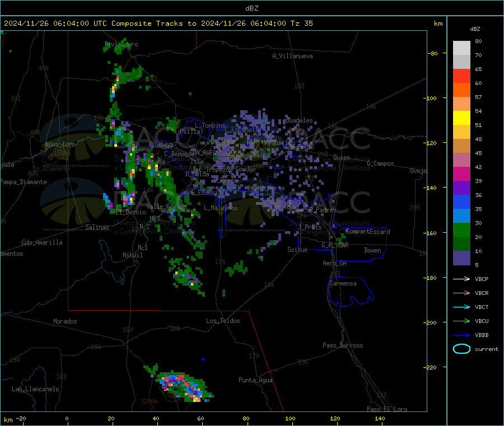Viewport: 504px width, 426px height.
Task: Click the 'L_Malvinas' map label
Action: point(221,208)
